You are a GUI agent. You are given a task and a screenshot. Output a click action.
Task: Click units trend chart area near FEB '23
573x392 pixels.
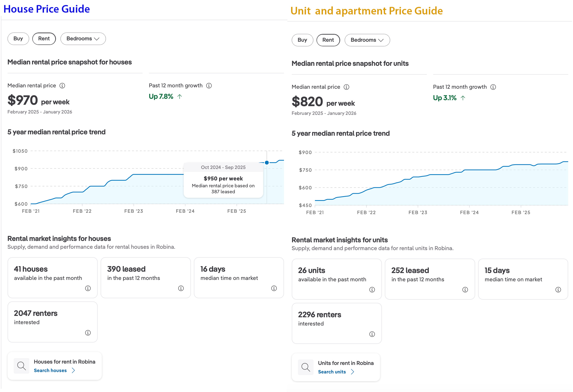(x=418, y=192)
